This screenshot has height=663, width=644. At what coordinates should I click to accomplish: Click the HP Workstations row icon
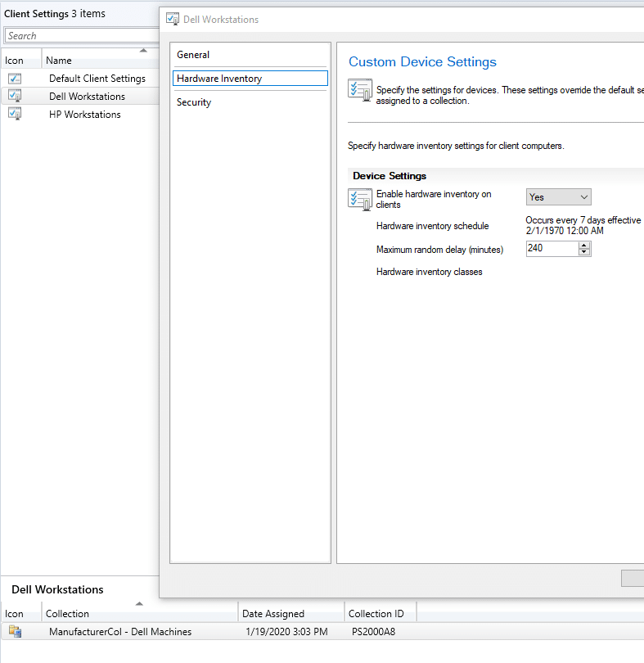15,115
